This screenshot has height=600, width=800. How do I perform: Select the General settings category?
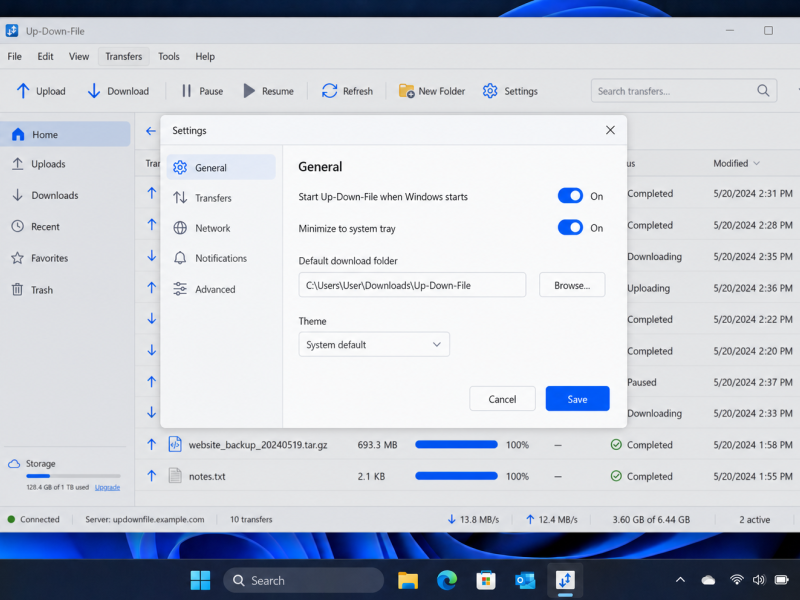[221, 167]
